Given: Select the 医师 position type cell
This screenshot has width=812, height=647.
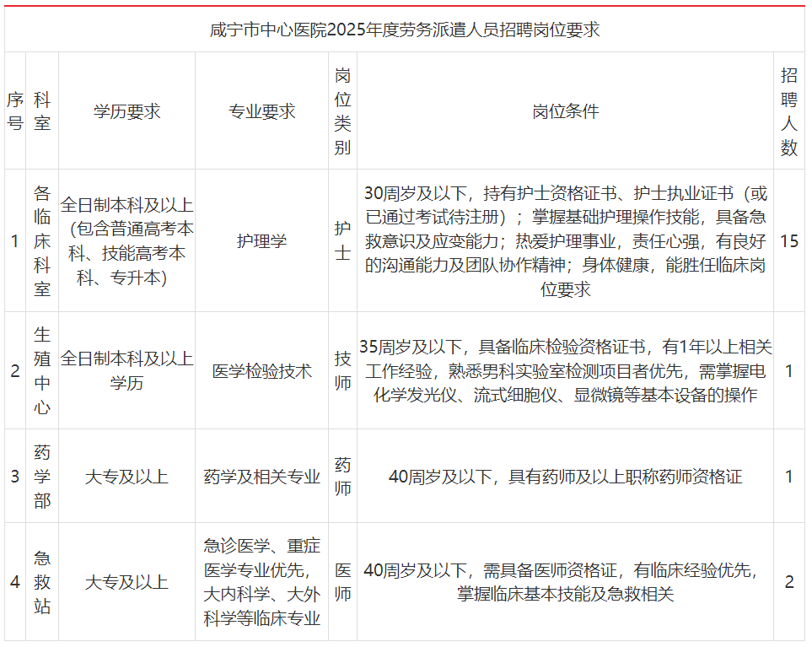Looking at the screenshot, I should click(342, 582).
